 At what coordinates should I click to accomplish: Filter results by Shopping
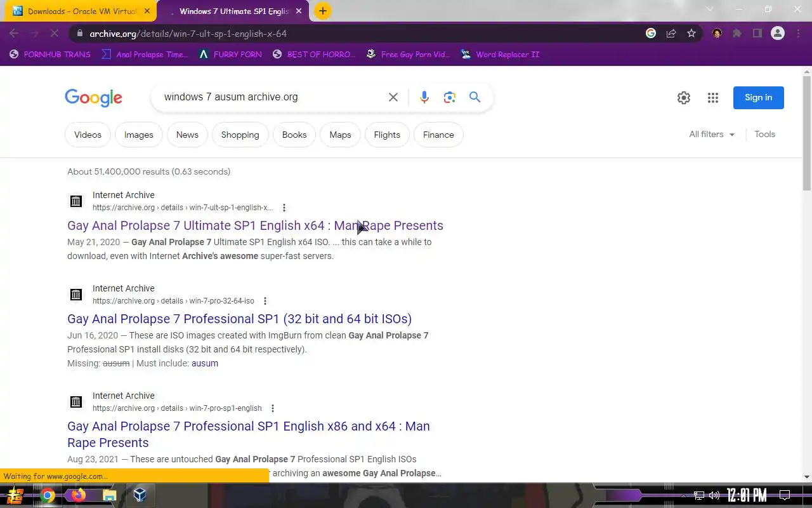click(240, 135)
